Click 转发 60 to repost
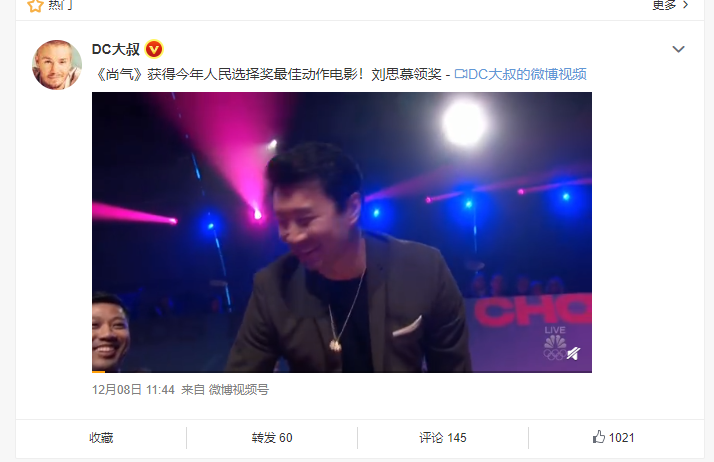The image size is (714, 462). click(x=272, y=438)
